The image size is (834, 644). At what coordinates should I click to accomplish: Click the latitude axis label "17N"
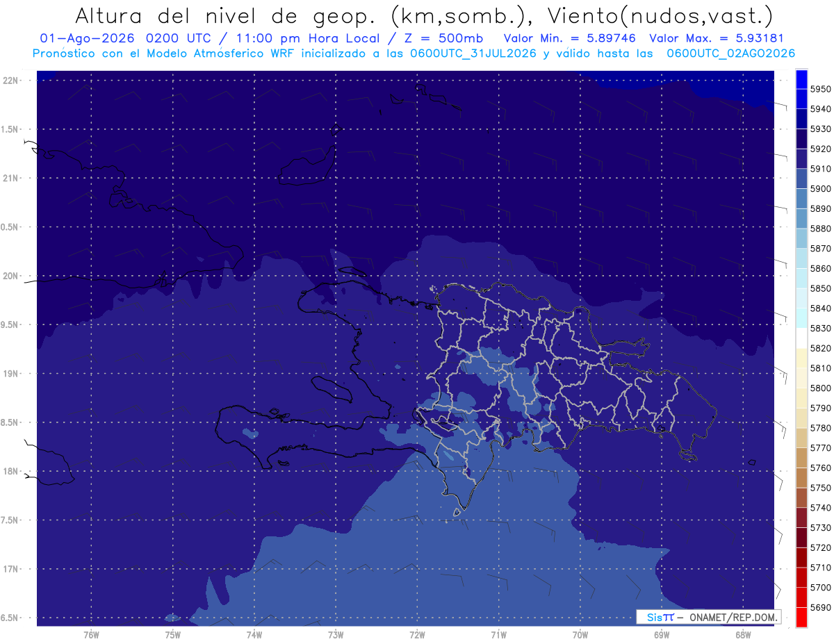pyautogui.click(x=10, y=570)
